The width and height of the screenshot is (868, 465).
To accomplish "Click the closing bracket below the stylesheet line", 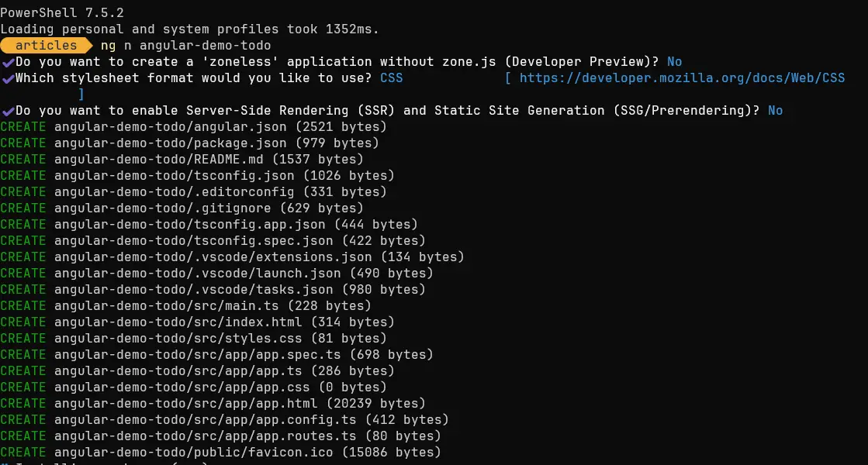I will coord(81,94).
